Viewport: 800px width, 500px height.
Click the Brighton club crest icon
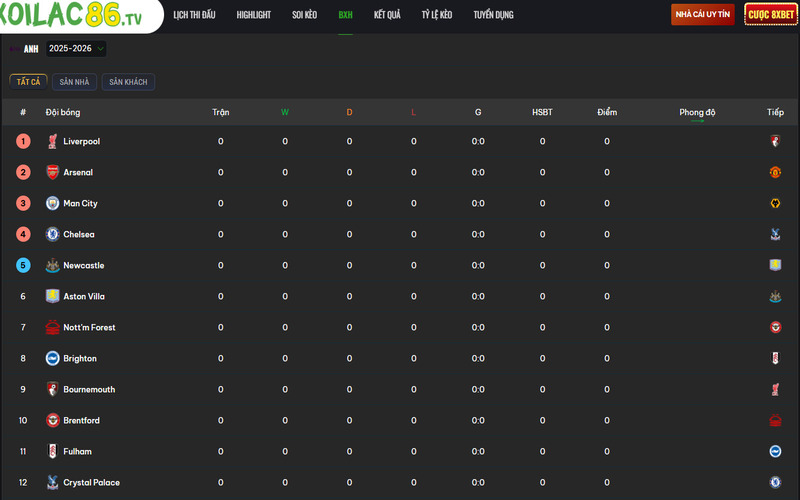coord(53,358)
